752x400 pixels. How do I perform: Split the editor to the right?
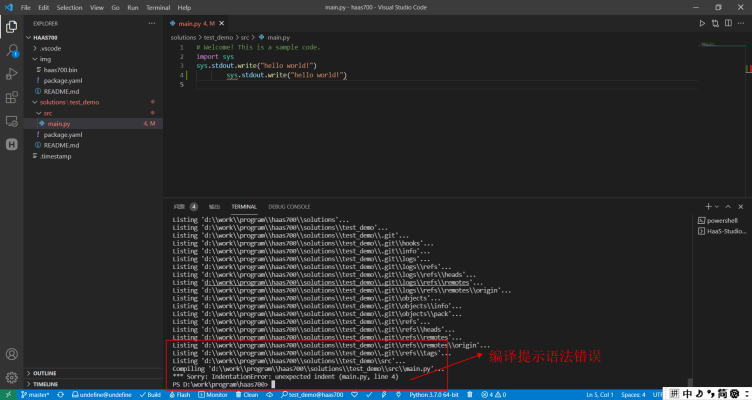(726, 22)
